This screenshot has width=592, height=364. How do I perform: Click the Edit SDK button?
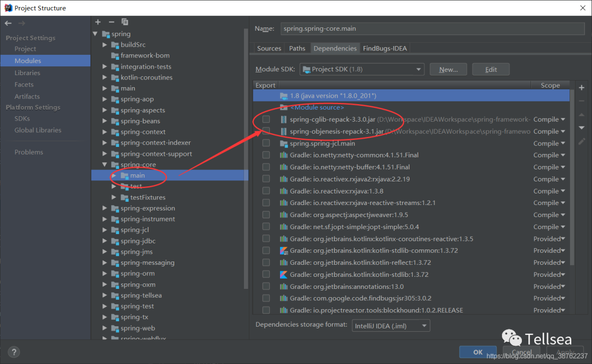point(491,70)
